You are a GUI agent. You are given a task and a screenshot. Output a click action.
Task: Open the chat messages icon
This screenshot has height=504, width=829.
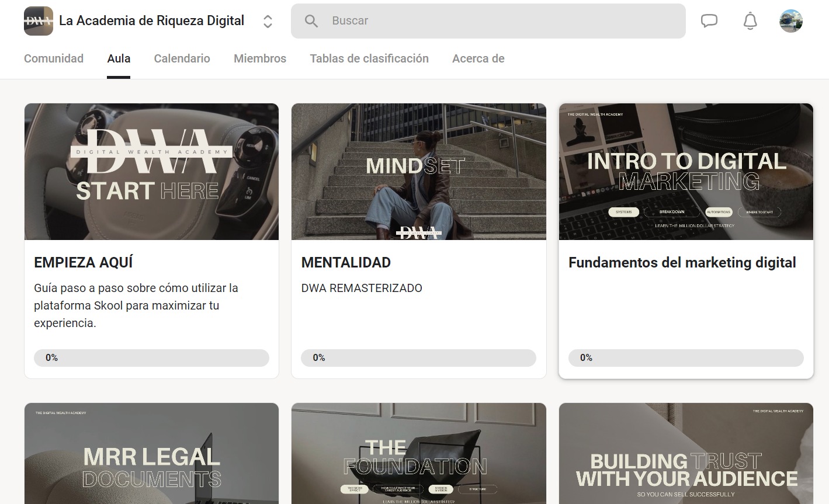pos(709,21)
